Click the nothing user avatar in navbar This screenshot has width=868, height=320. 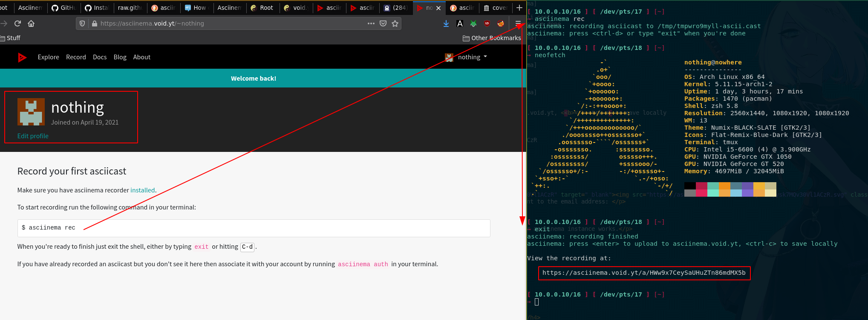click(449, 57)
